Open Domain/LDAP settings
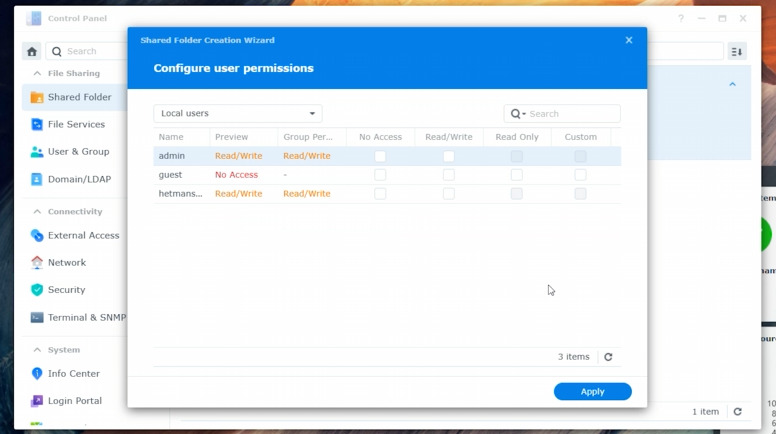The width and height of the screenshot is (776, 434). pyautogui.click(x=79, y=179)
